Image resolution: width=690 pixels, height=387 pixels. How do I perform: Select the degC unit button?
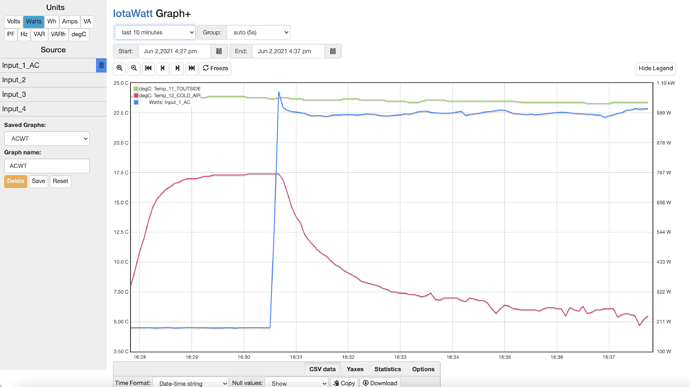pos(79,34)
